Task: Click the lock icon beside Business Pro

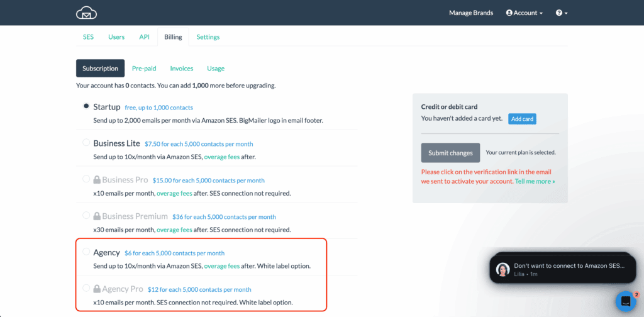Action: (x=97, y=180)
